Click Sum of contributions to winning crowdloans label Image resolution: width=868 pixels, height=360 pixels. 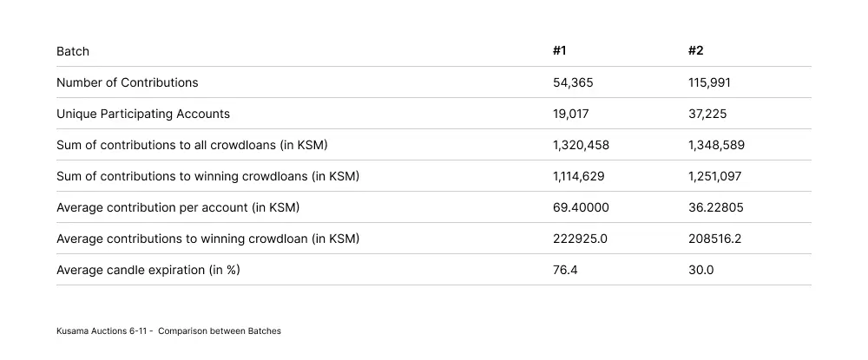click(207, 176)
